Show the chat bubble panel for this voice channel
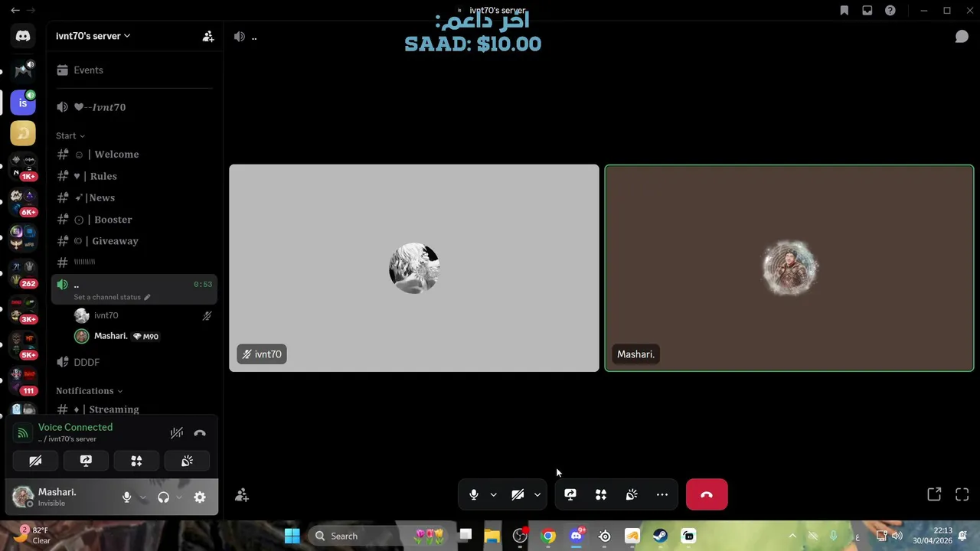 point(962,37)
